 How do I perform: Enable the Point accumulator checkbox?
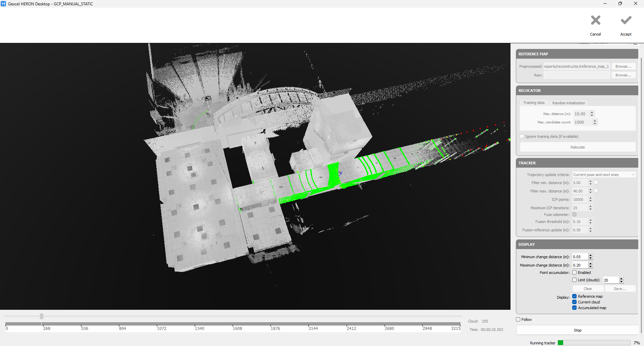point(575,273)
